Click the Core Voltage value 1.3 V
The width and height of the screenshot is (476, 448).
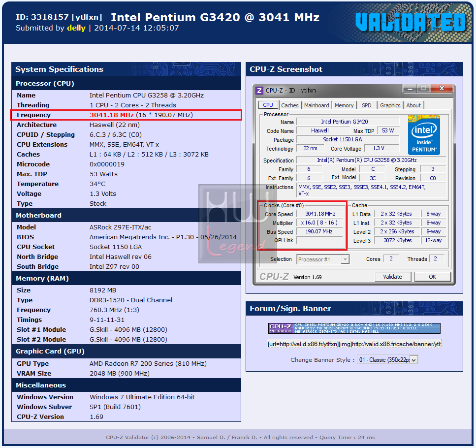(381, 148)
